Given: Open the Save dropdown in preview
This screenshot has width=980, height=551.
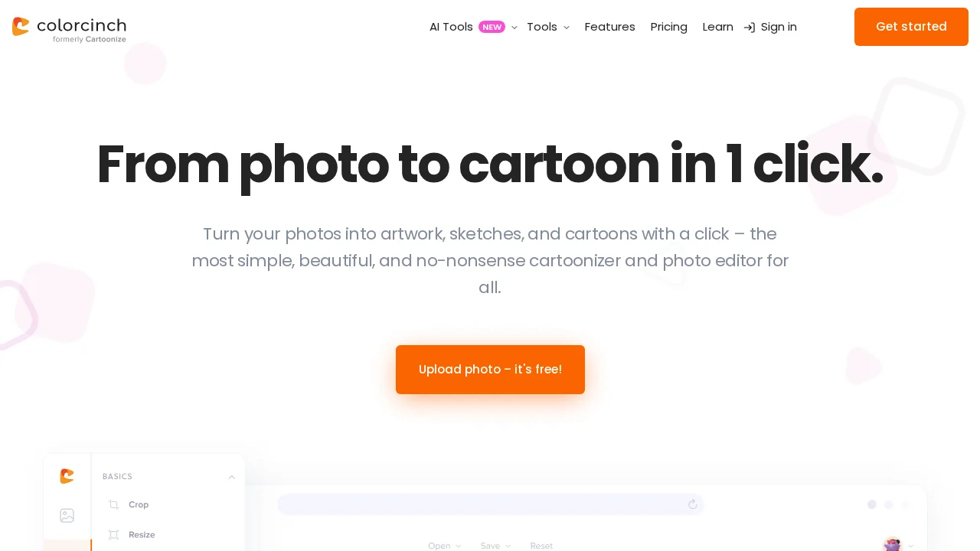Looking at the screenshot, I should pos(495,546).
